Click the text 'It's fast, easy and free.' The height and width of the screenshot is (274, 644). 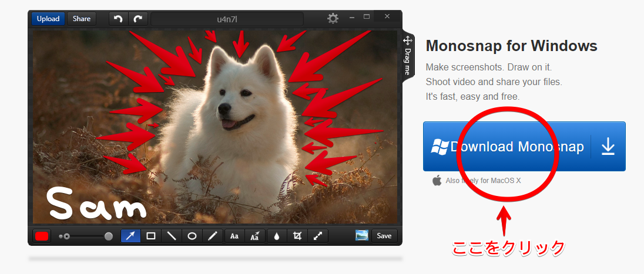pos(473,97)
